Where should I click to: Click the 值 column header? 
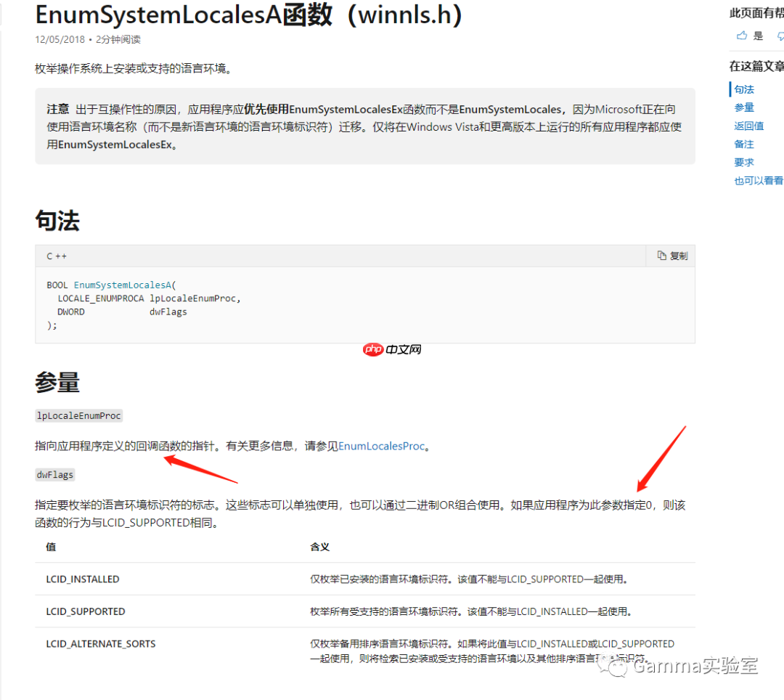click(51, 547)
